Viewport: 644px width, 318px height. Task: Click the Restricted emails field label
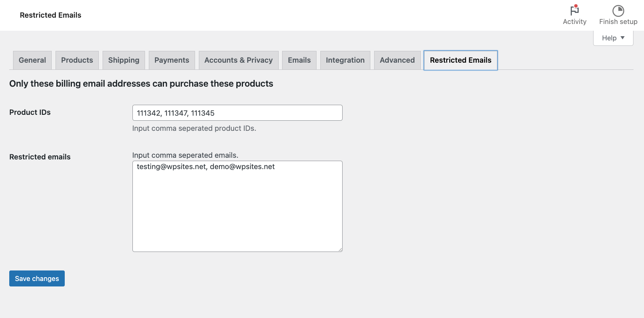pos(40,157)
